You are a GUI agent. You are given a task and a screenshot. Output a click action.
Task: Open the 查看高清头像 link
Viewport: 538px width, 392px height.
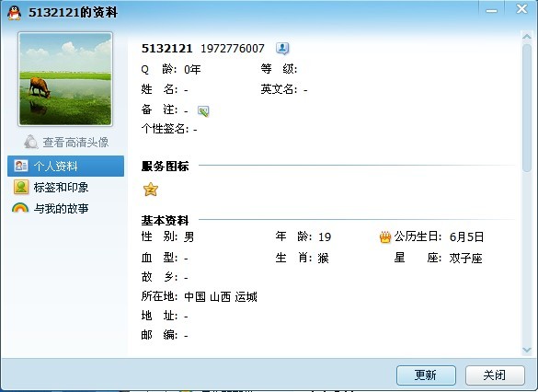(75, 142)
